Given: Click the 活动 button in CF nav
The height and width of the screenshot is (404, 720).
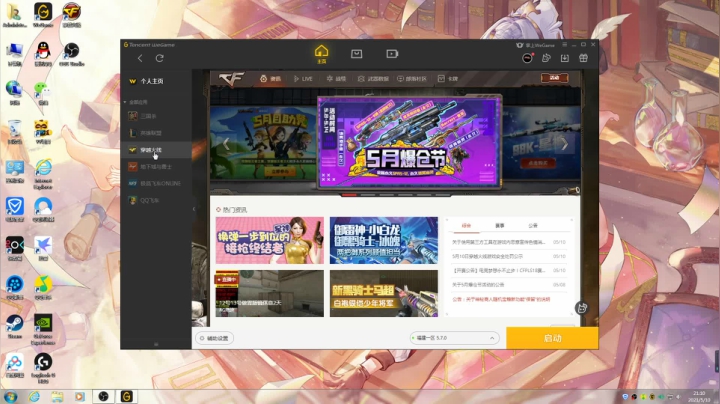Looking at the screenshot, I should pyautogui.click(x=555, y=78).
